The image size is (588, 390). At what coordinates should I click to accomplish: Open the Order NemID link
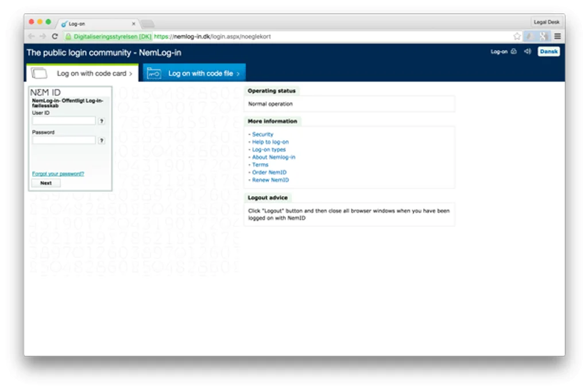point(269,172)
